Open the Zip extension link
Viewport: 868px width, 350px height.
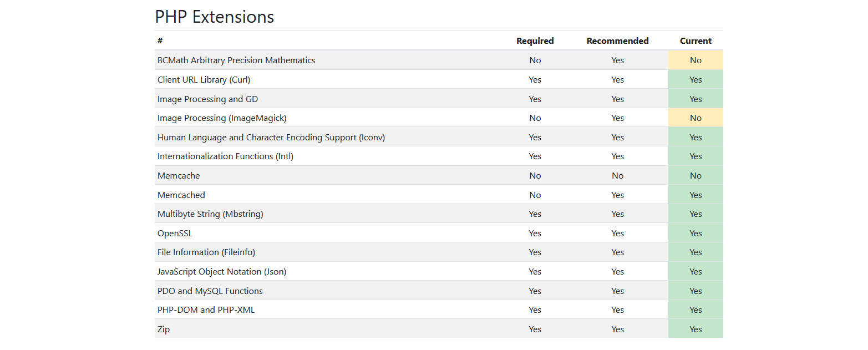tap(163, 329)
